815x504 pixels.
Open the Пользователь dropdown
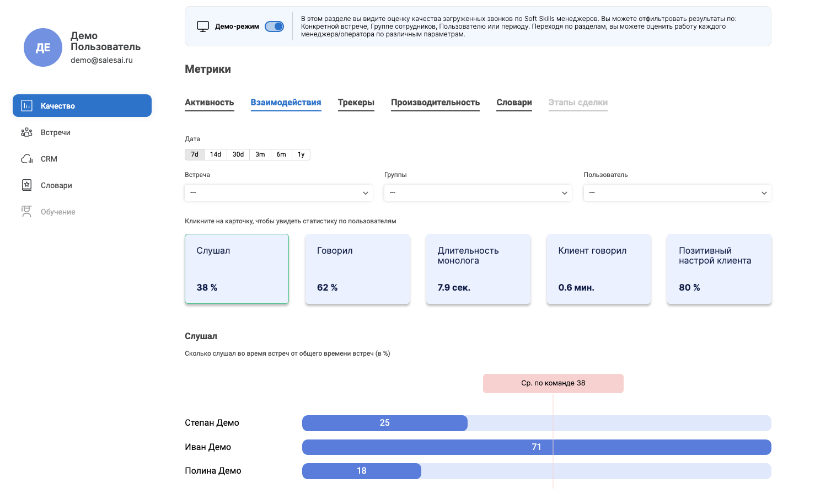pyautogui.click(x=677, y=193)
